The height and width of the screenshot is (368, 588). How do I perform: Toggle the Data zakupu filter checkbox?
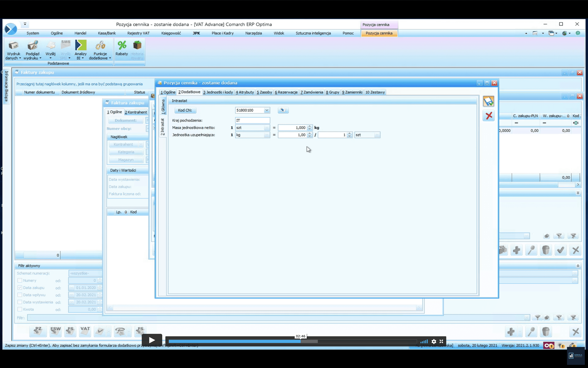20,288
